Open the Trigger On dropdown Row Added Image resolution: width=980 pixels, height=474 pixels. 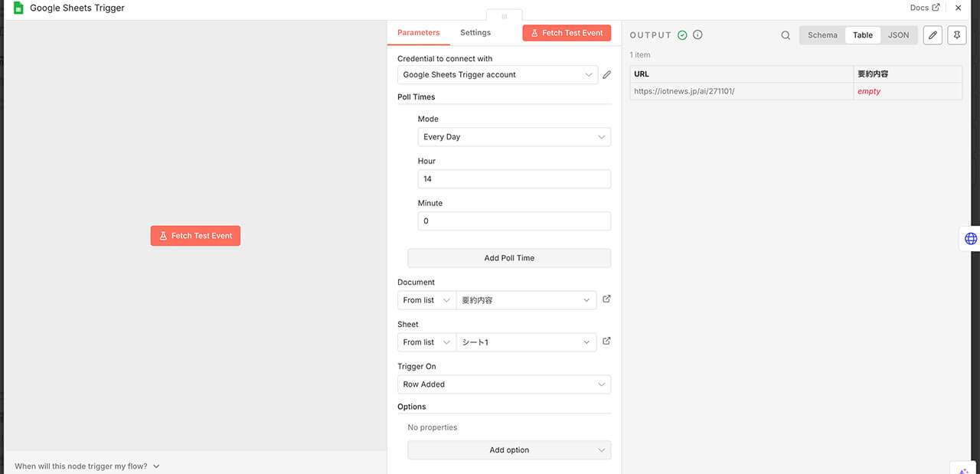(x=504, y=384)
